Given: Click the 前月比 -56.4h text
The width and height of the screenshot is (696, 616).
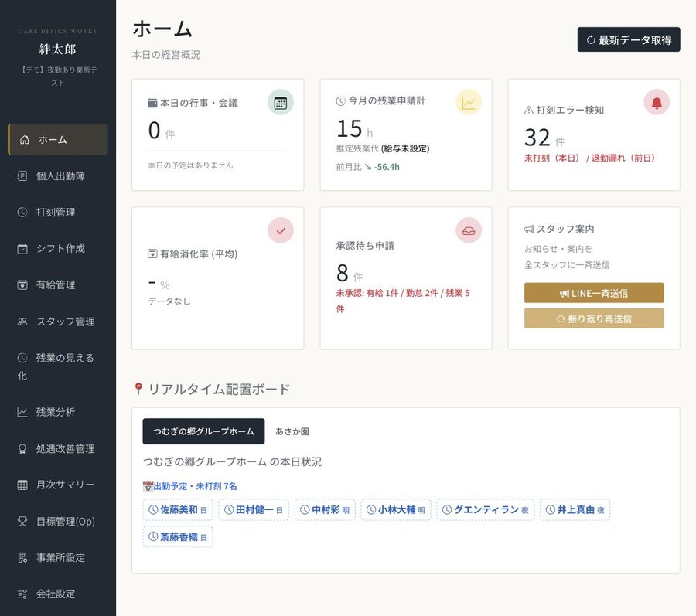Looking at the screenshot, I should click(368, 167).
